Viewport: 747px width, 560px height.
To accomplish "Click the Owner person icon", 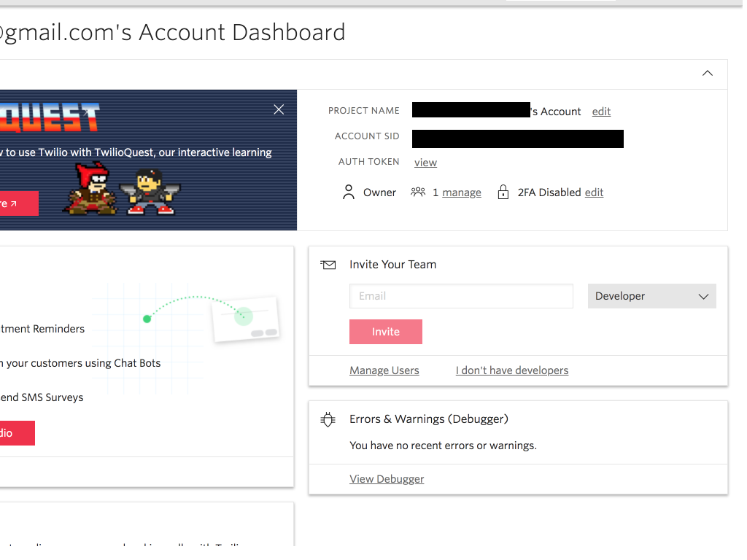I will point(349,192).
